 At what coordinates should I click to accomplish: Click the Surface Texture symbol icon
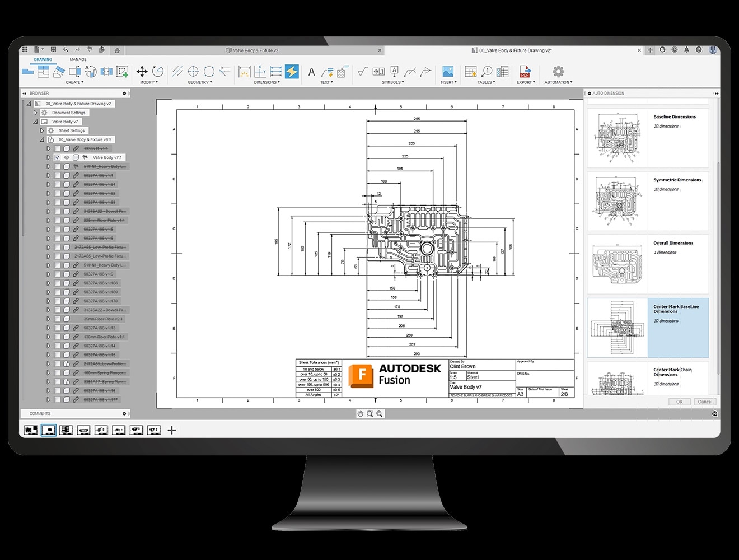[x=362, y=71]
